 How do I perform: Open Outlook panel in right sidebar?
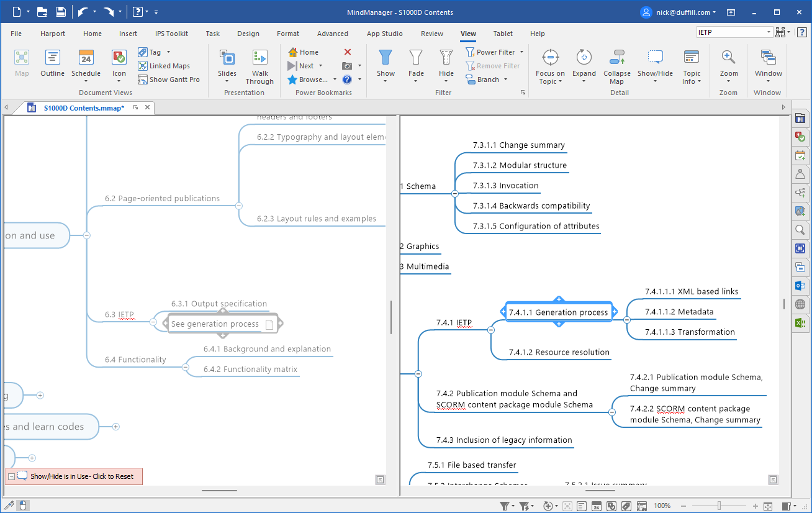(800, 286)
